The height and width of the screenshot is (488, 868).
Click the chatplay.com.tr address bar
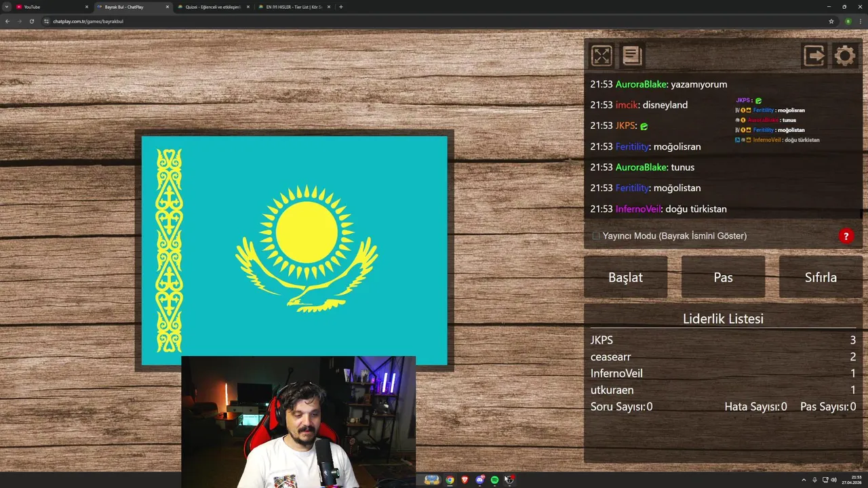434,21
